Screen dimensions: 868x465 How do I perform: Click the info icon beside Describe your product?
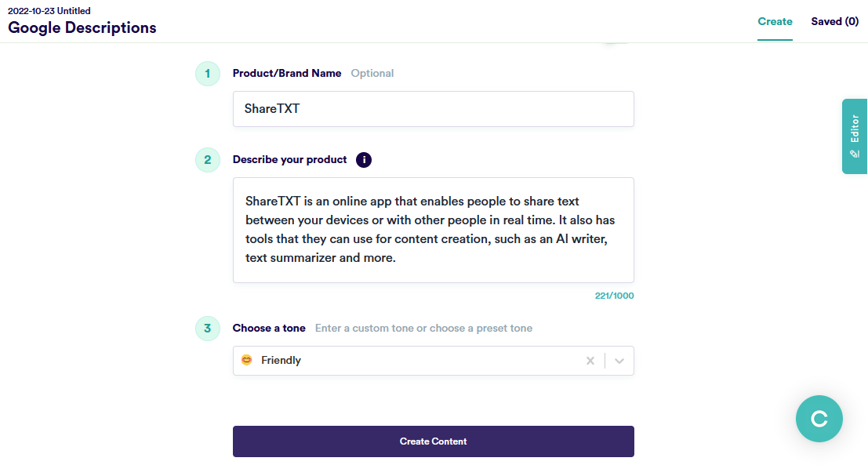364,160
